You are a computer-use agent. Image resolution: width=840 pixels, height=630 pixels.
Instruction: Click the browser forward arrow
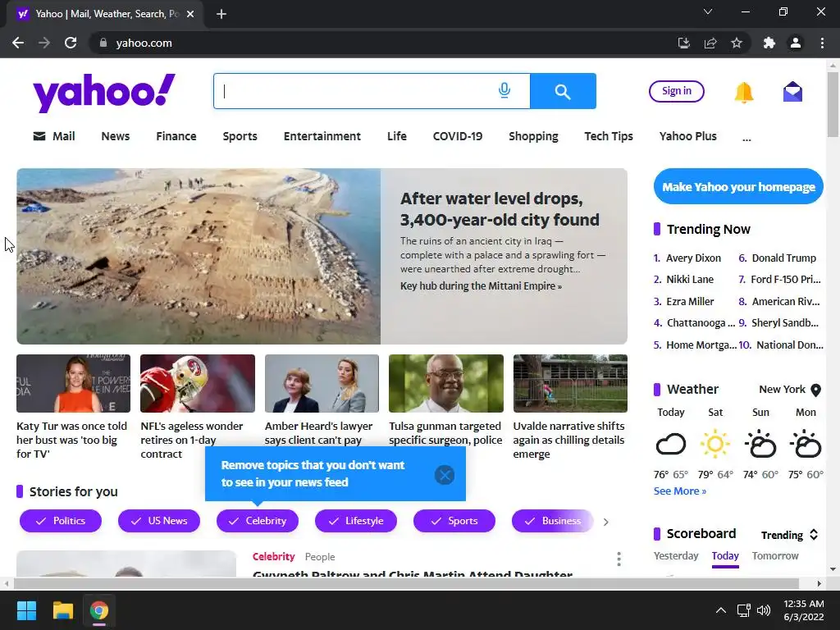coord(44,43)
